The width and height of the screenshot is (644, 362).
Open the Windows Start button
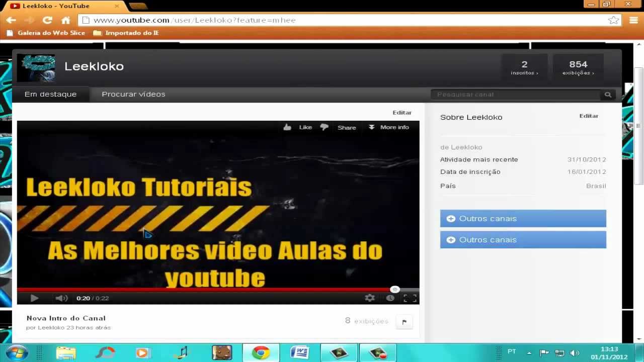coord(16,352)
